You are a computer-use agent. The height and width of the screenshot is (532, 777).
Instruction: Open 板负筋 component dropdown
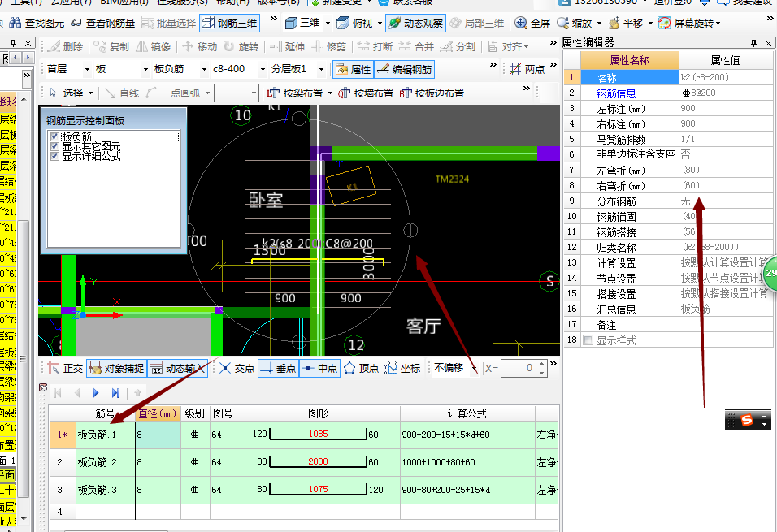pos(204,69)
